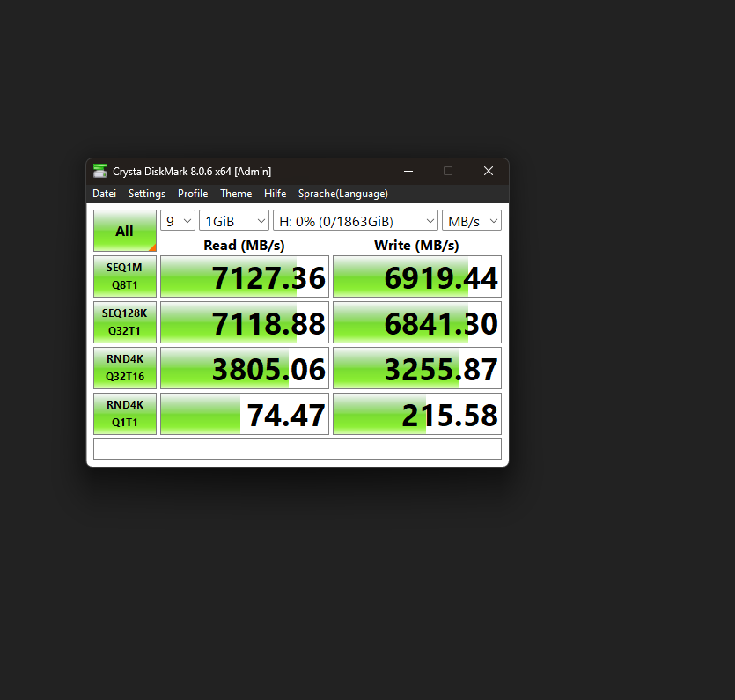Viewport: 735px width, 700px height.
Task: Click the SEQ1M write result 6919.44
Action: [x=417, y=276]
